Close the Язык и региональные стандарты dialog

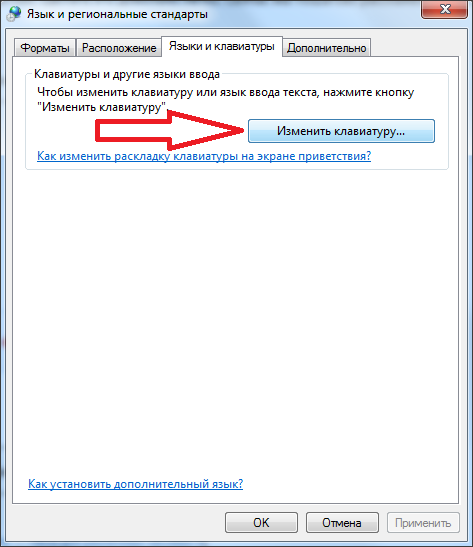[x=444, y=9]
